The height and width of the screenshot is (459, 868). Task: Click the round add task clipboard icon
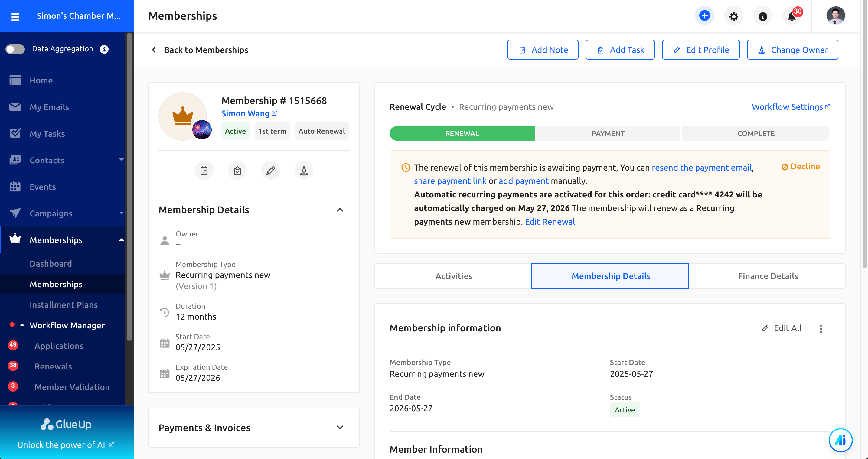[237, 171]
